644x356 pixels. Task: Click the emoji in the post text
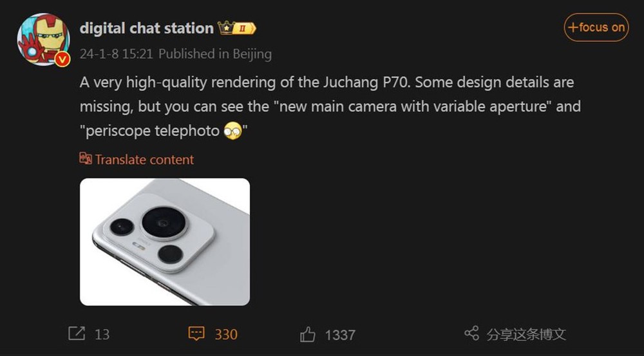(233, 131)
